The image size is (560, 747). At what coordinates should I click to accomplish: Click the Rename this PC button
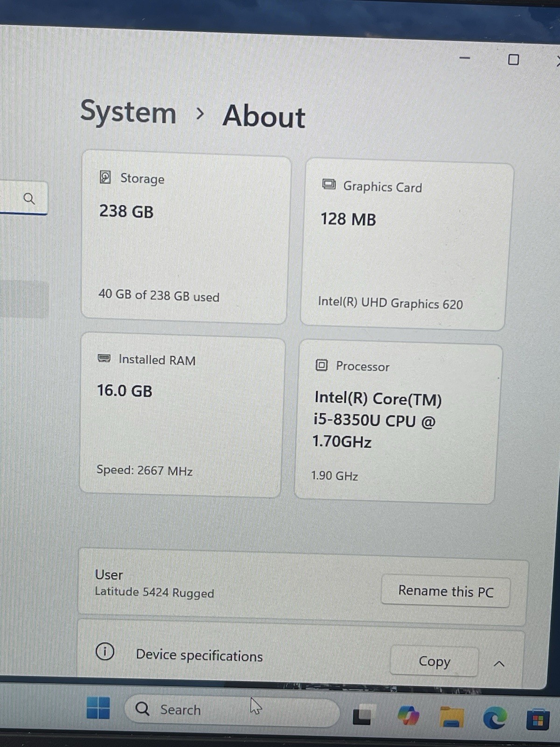click(446, 591)
